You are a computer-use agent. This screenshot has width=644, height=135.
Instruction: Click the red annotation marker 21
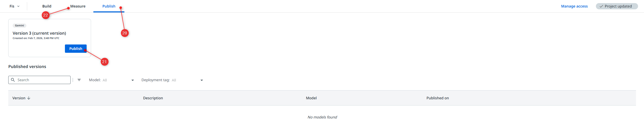point(104,62)
